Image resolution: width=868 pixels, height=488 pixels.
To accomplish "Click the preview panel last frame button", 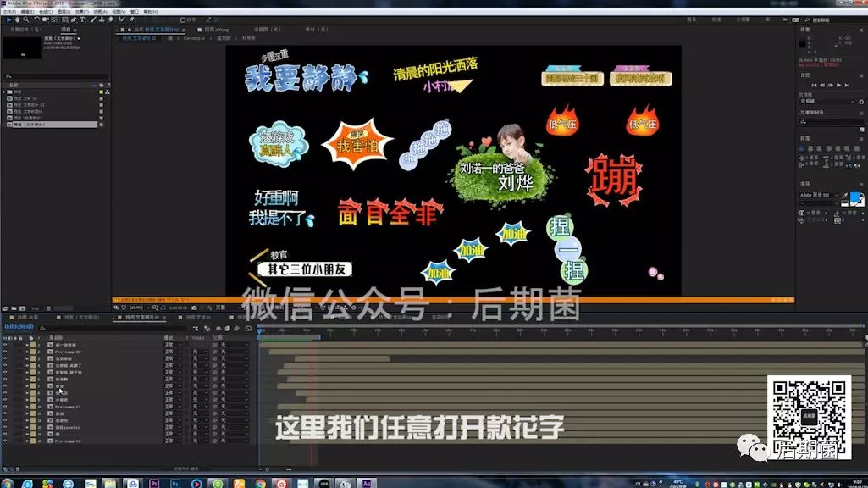I will coord(847,85).
